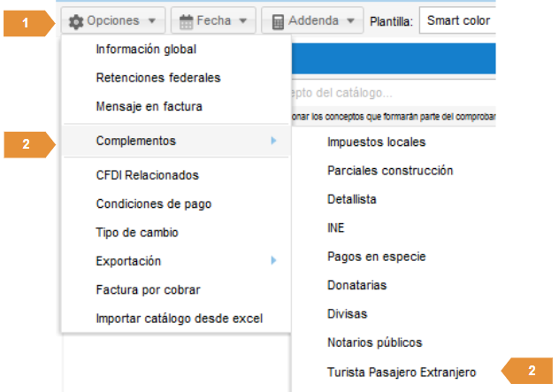
Task: Choose Retenciones federales from the menu
Action: coord(158,78)
